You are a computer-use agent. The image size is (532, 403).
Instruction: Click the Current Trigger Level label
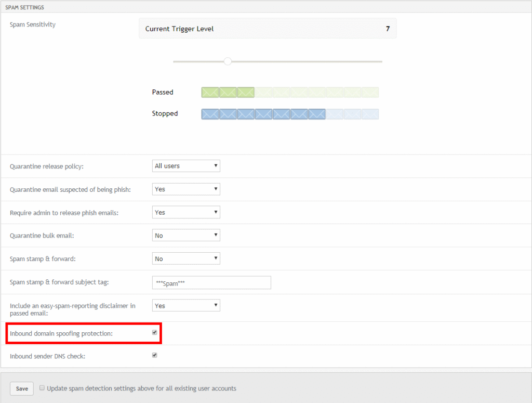(x=179, y=29)
